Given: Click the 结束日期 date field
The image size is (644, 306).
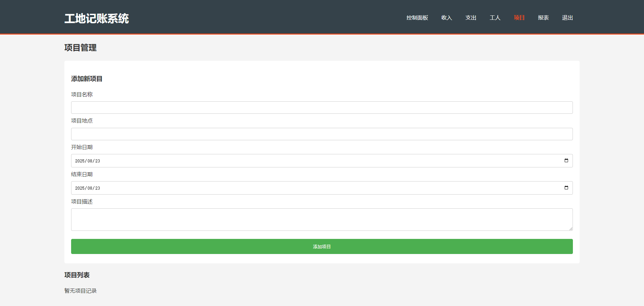Looking at the screenshot, I should pos(322,188).
